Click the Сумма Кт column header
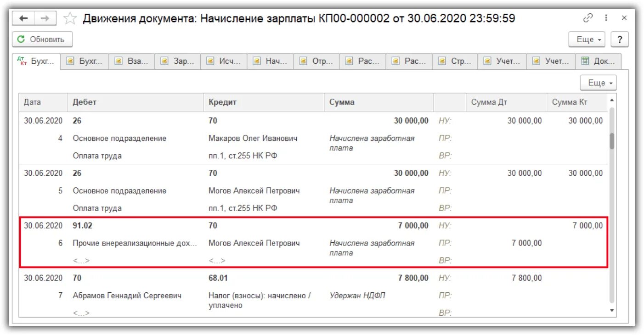Viewport: 644px width, 335px height. [x=576, y=102]
